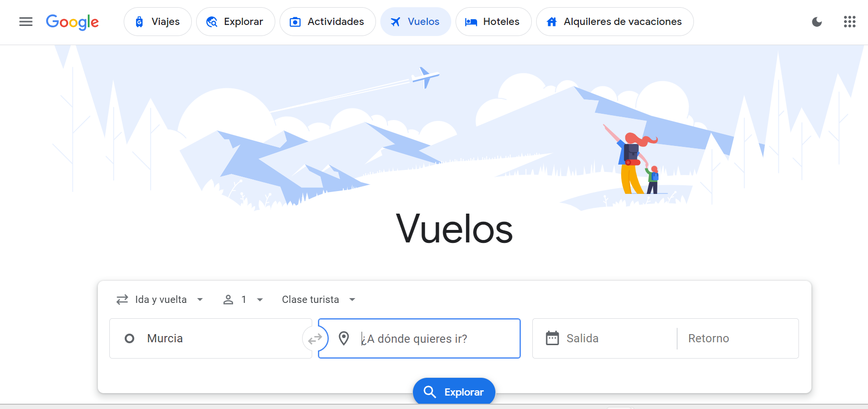Screen dimensions: 868x409
Task: Switch to the Hoteles tab
Action: tap(493, 22)
